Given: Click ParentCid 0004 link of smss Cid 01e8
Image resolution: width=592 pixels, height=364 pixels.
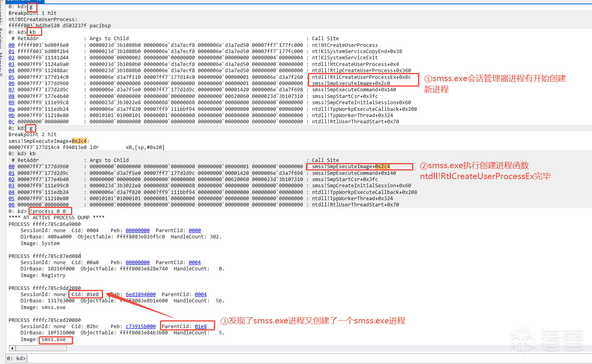Looking at the screenshot, I should point(201,295).
